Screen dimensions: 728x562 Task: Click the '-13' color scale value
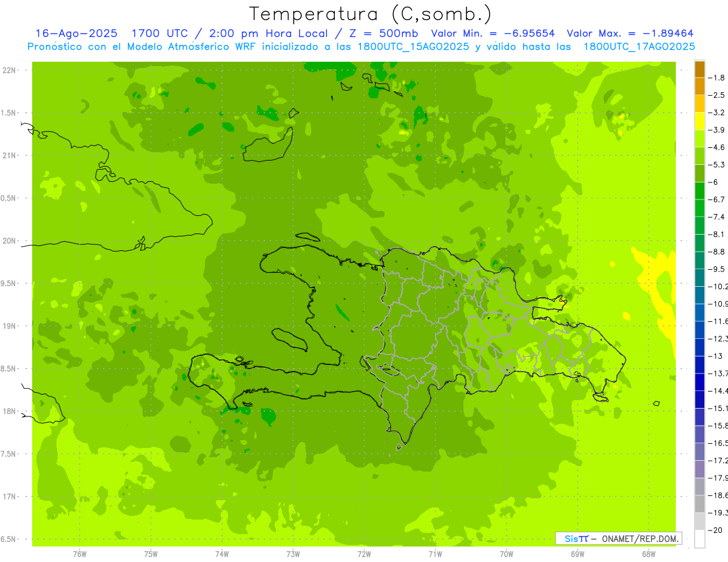716,356
